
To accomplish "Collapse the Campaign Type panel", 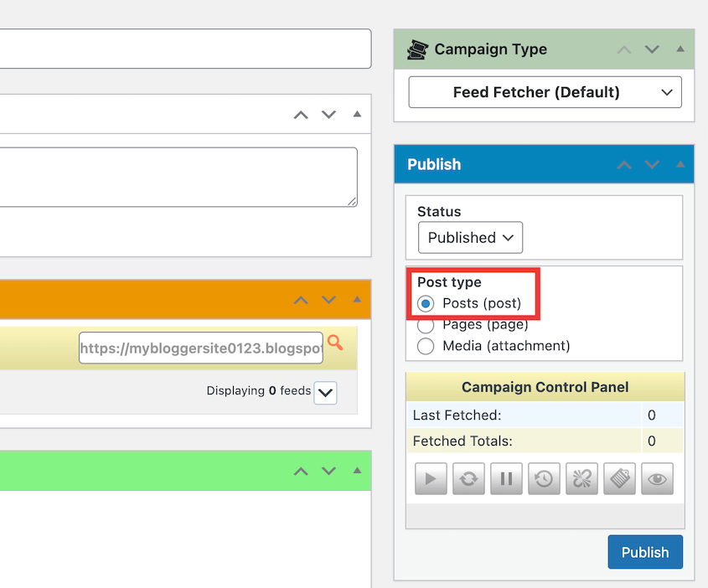I will tap(680, 49).
